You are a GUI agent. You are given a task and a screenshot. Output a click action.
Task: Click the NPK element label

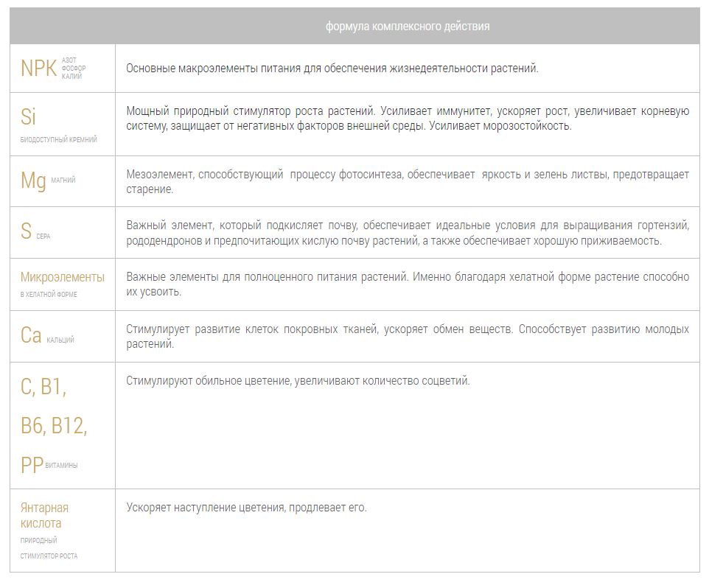coord(38,68)
